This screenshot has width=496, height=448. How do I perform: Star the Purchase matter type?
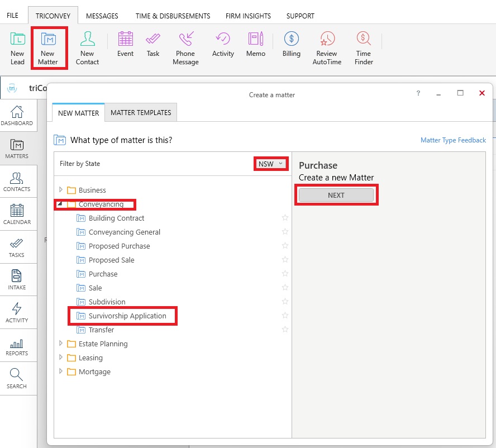[285, 274]
